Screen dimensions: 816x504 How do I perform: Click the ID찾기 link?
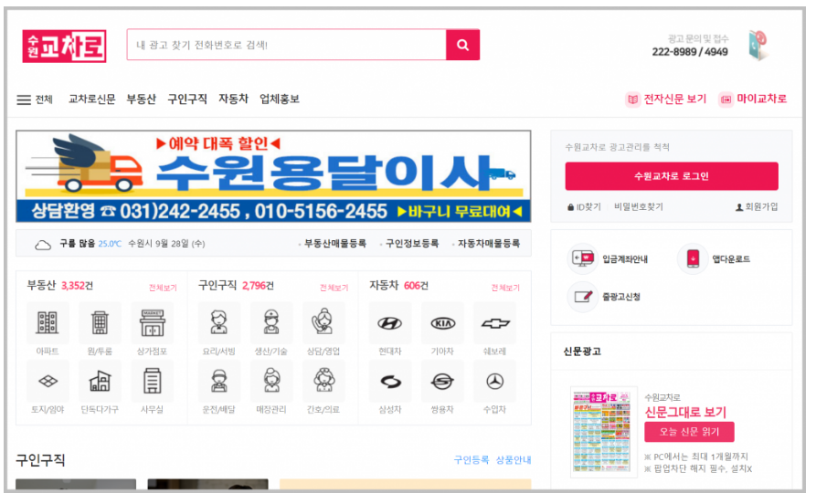coord(584,207)
